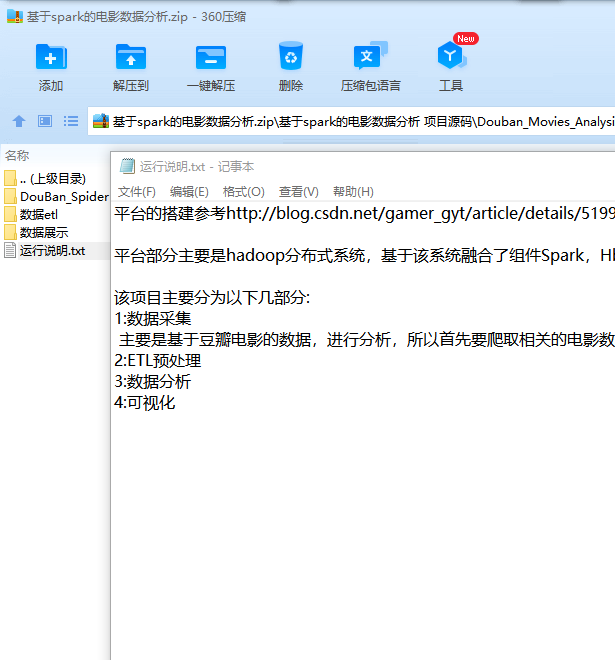Click the 豆瓣电影 description line in Notepad
The image size is (615, 660).
[x=367, y=340]
